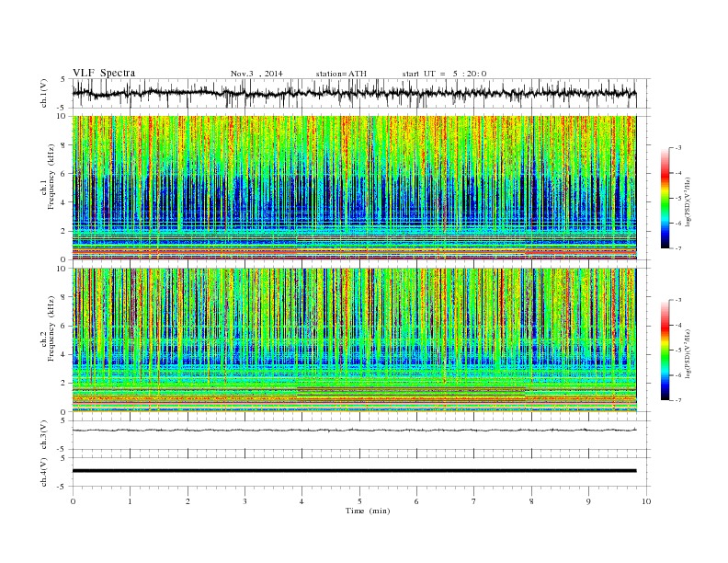Click the ch.1 PSD color scale bar
Image resolution: width=728 pixels, height=563 pixels.
click(x=665, y=198)
